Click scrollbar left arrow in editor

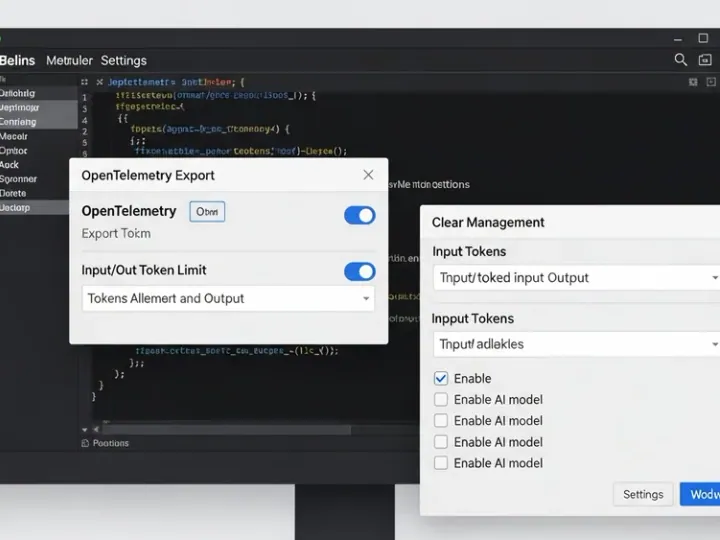point(96,430)
